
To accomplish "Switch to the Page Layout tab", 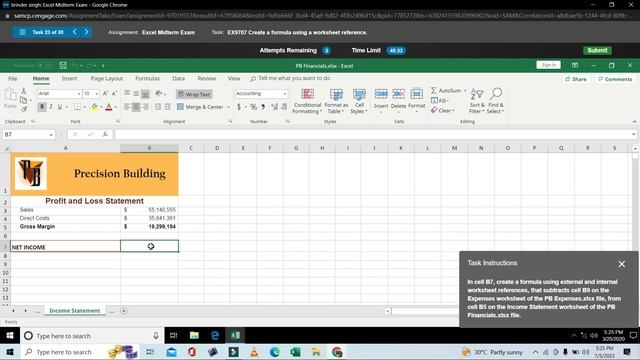I will pyautogui.click(x=107, y=78).
